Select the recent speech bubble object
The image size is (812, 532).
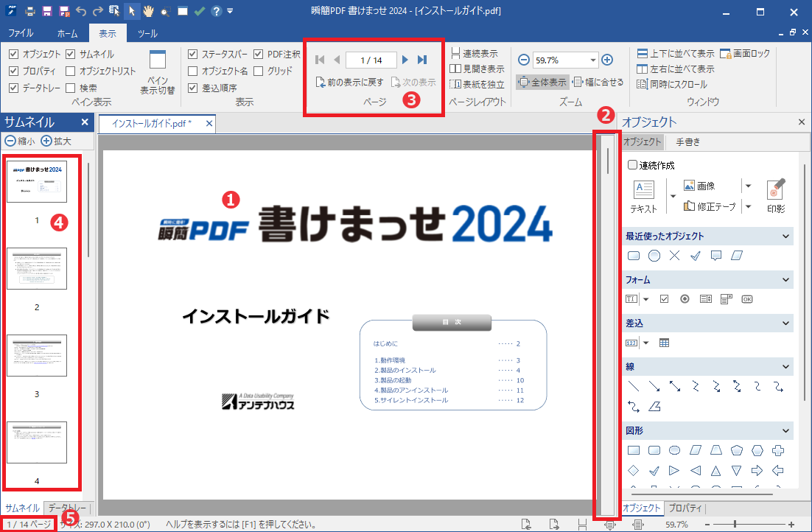coord(715,256)
